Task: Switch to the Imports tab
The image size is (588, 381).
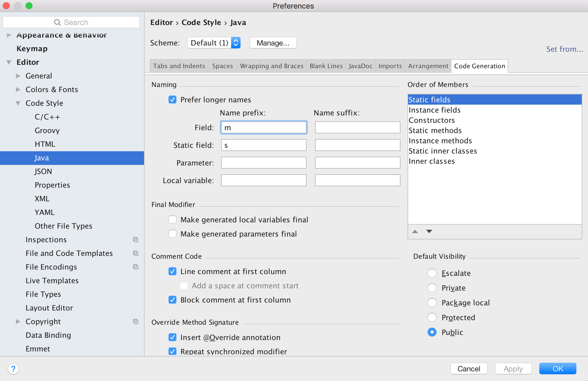Action: (390, 66)
